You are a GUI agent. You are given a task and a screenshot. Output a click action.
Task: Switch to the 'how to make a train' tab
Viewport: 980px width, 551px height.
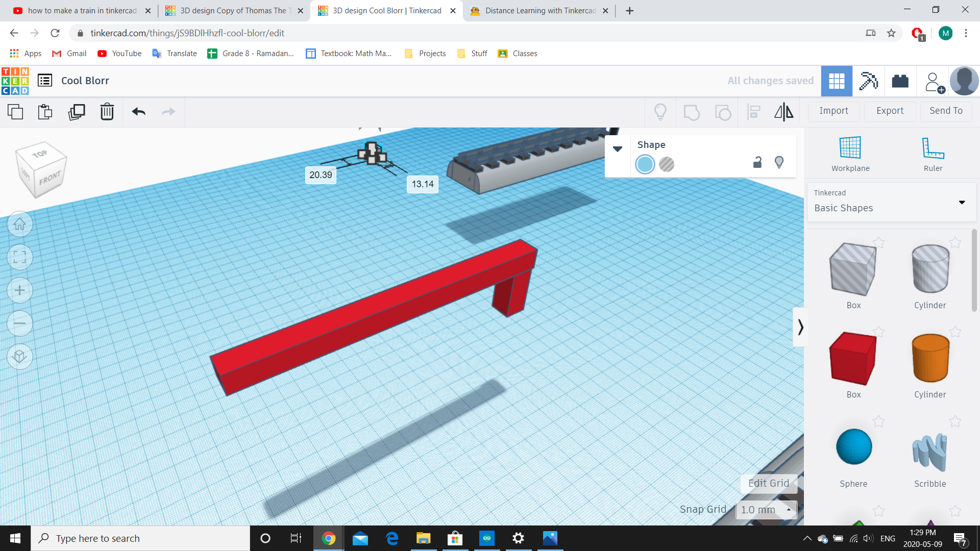pyautogui.click(x=82, y=11)
